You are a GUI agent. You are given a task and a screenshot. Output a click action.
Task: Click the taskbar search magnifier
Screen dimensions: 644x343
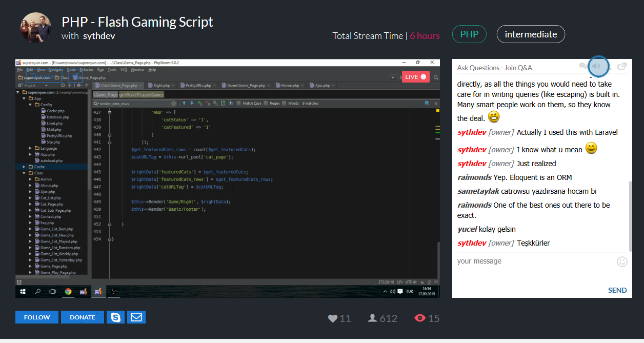tap(38, 291)
